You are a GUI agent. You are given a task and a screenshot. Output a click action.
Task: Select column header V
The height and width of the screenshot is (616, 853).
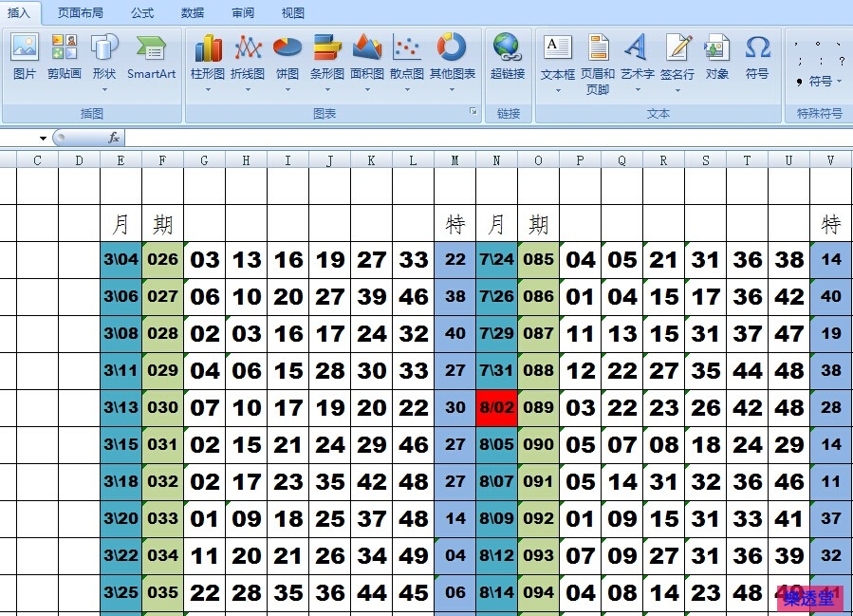(830, 160)
